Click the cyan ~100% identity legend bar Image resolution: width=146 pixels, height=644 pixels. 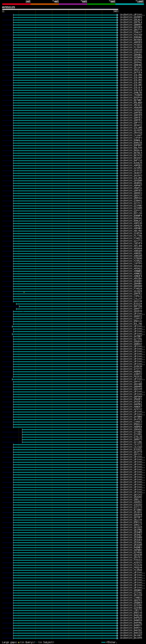(x=130, y=4)
